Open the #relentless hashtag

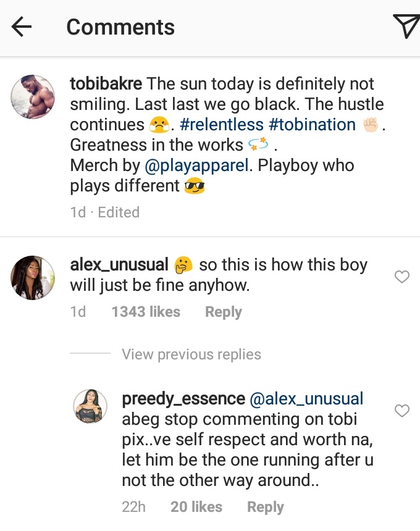point(222,125)
